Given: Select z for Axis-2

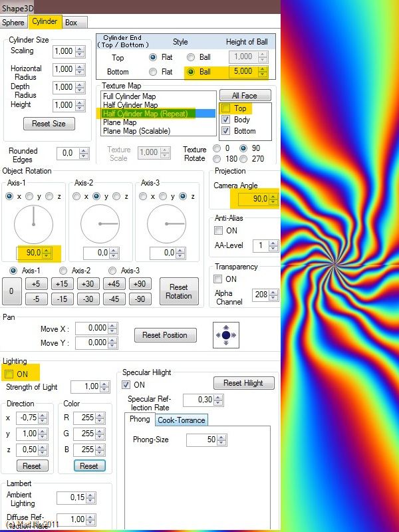Looking at the screenshot, I should 116,196.
